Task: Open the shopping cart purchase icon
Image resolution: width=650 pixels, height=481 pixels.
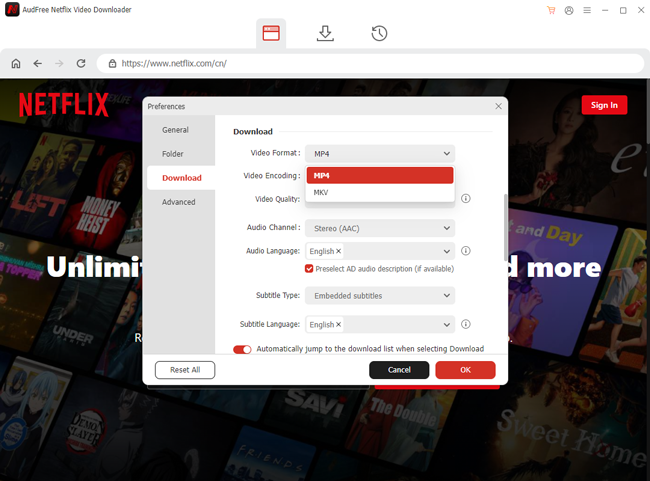Action: 551,10
